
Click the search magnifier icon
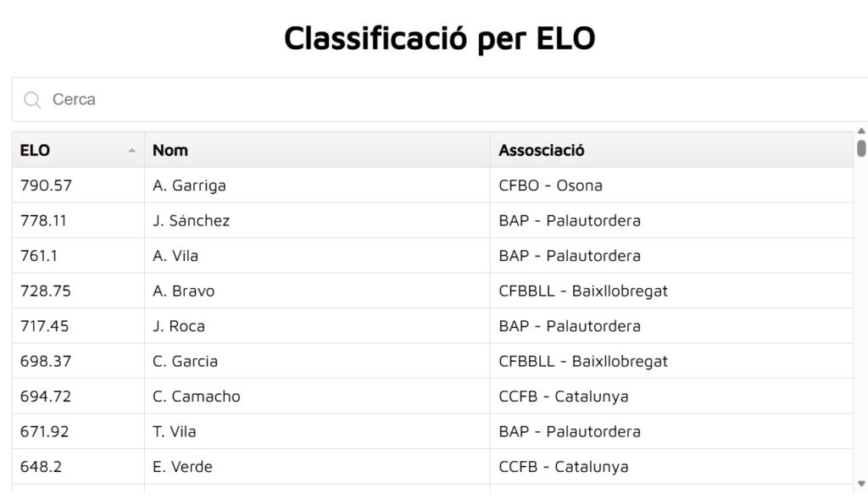[x=32, y=100]
